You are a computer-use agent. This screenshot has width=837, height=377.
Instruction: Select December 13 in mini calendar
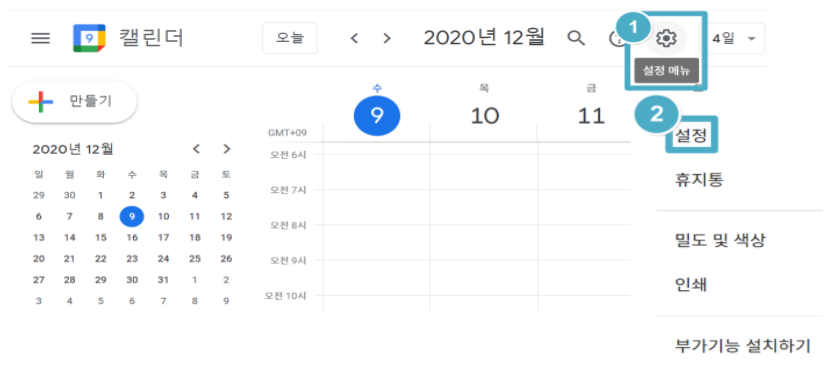38,238
